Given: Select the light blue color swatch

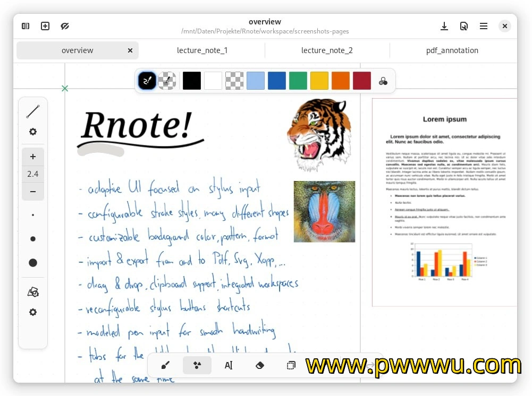Looking at the screenshot, I should click(256, 81).
